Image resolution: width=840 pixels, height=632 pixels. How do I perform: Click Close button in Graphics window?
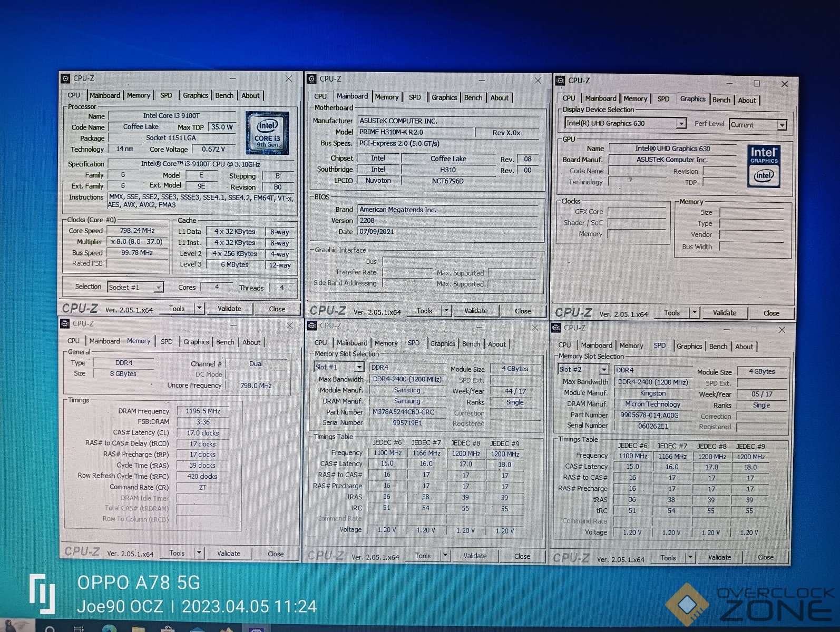pyautogui.click(x=771, y=313)
